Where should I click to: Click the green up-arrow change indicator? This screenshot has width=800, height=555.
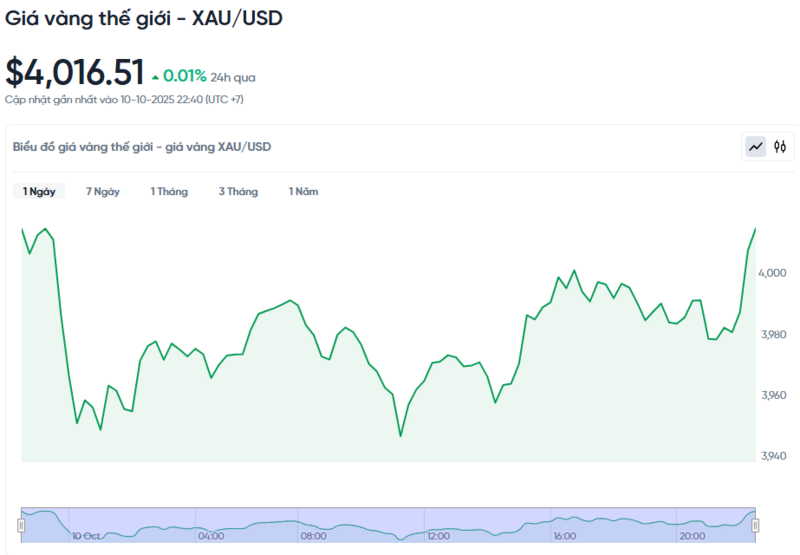click(155, 76)
